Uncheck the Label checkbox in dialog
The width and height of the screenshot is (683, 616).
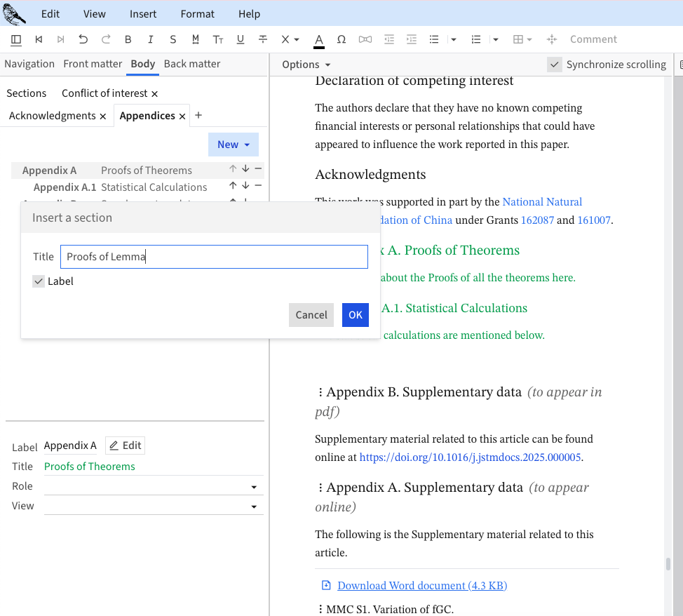pyautogui.click(x=39, y=281)
